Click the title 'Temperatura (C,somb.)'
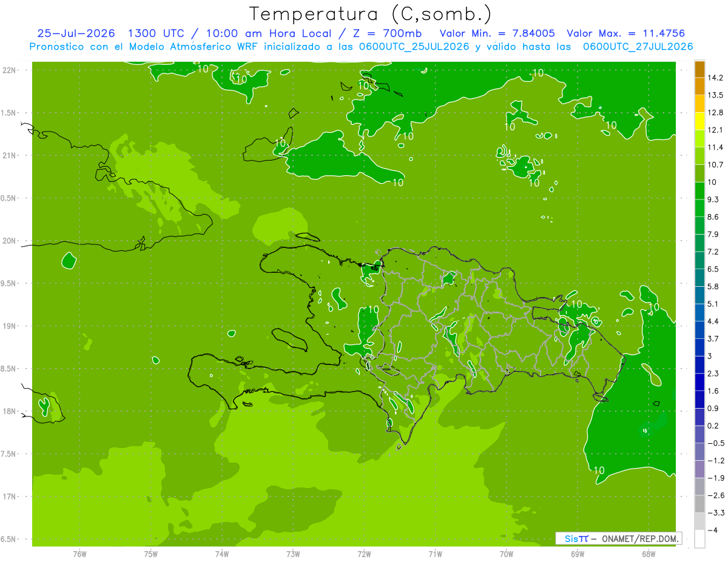The width and height of the screenshot is (728, 562). 371,13
